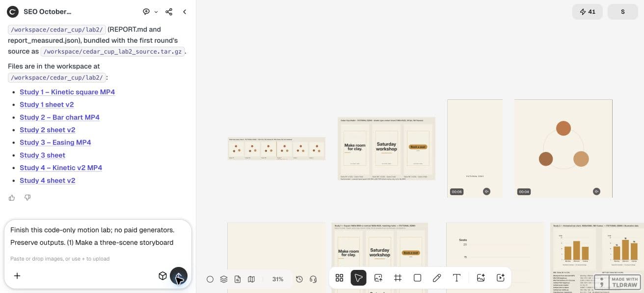Open the Study 1 – Kinetic square MP4 link
Viewport: 644px width, 293px height.
67,92
